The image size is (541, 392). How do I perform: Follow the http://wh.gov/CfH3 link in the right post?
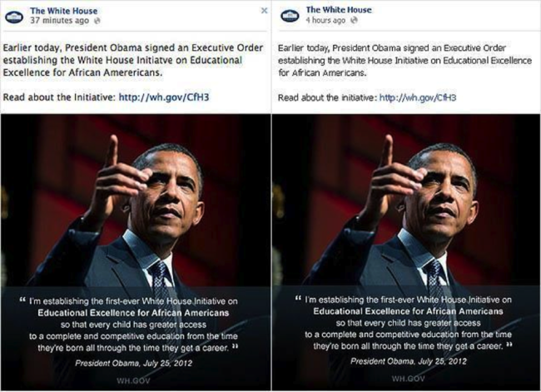(418, 97)
